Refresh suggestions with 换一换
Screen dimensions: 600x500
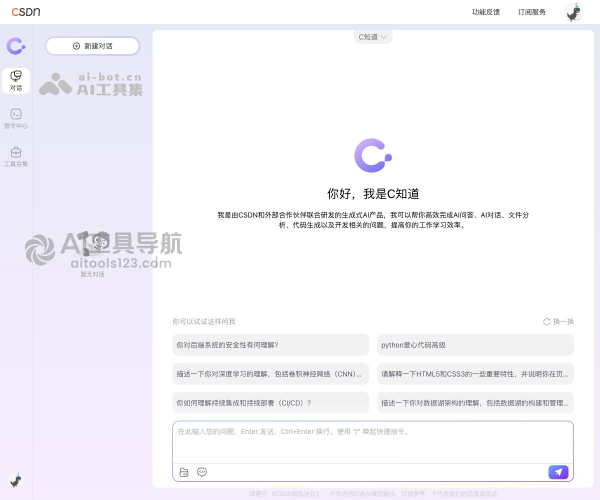(x=558, y=321)
